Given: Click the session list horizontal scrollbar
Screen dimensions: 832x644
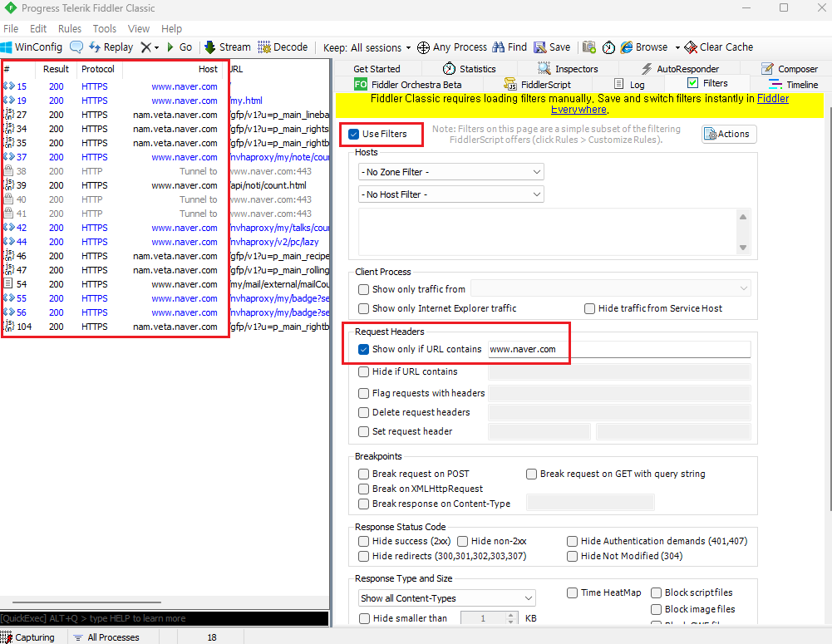Looking at the screenshot, I should click(86, 602).
